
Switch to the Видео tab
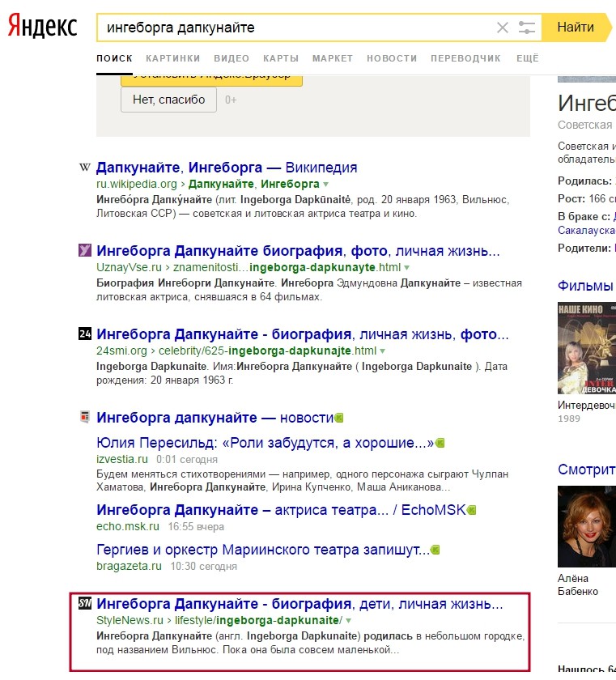pyautogui.click(x=232, y=58)
